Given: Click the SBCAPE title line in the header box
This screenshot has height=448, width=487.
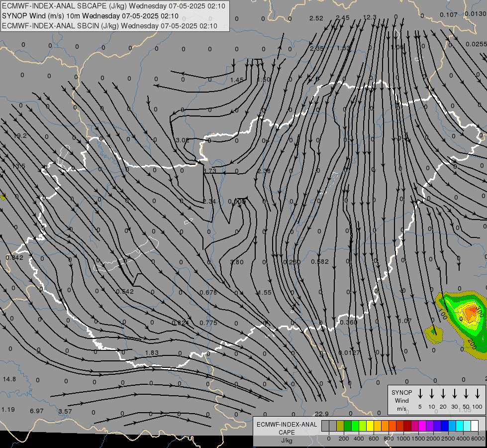Looking at the screenshot, I should (113, 6).
